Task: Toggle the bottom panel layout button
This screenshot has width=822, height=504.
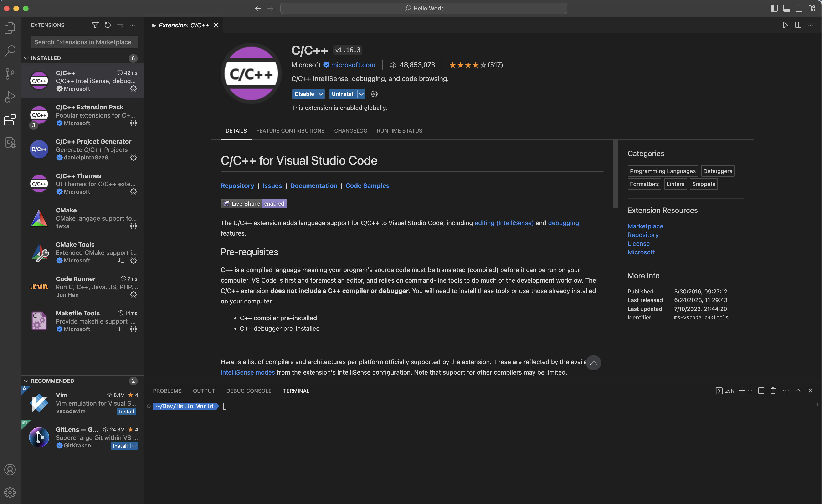Action: click(x=787, y=8)
